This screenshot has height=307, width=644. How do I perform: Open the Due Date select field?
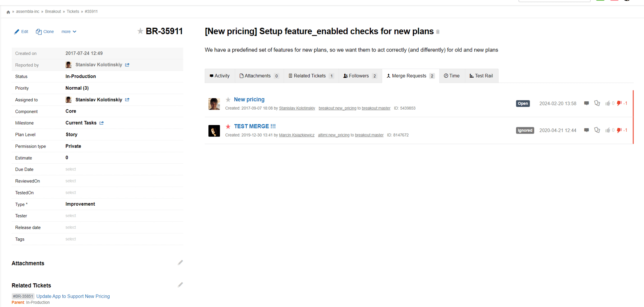[x=71, y=169]
